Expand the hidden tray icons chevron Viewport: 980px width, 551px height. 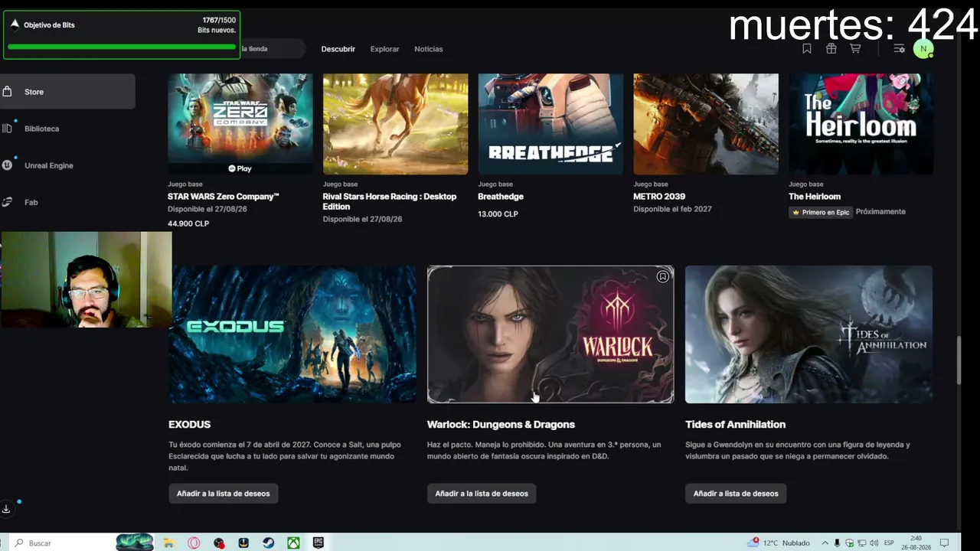click(825, 543)
